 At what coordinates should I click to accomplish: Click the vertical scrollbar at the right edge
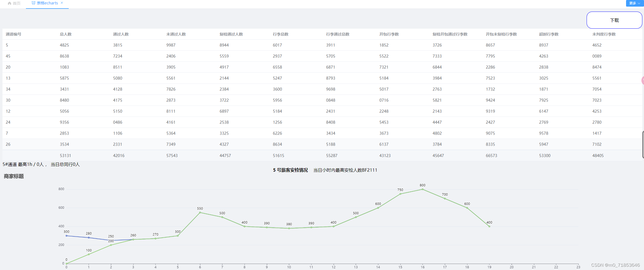pyautogui.click(x=643, y=145)
